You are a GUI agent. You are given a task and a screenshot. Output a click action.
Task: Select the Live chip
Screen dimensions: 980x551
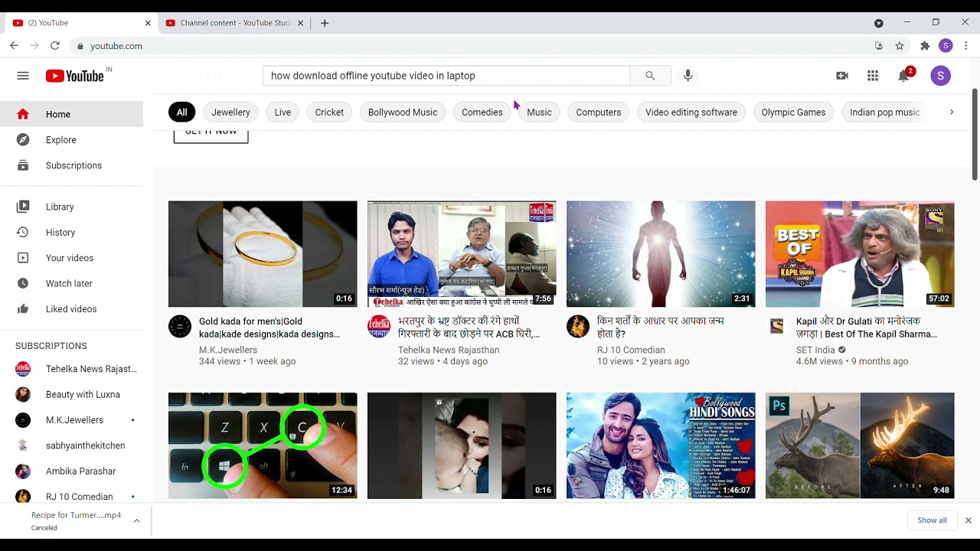pos(283,112)
